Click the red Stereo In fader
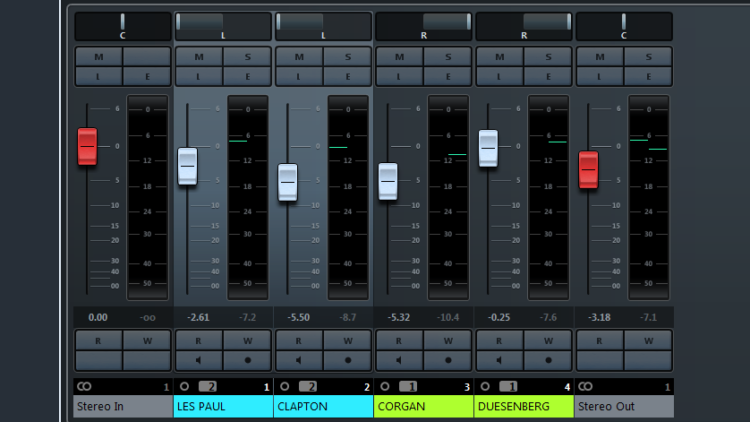Viewport: 750px width, 422px height. point(88,146)
